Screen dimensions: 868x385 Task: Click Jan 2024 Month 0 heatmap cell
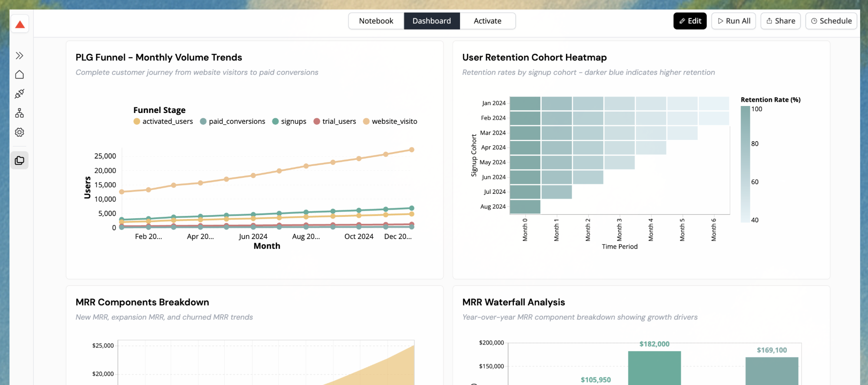(x=525, y=103)
